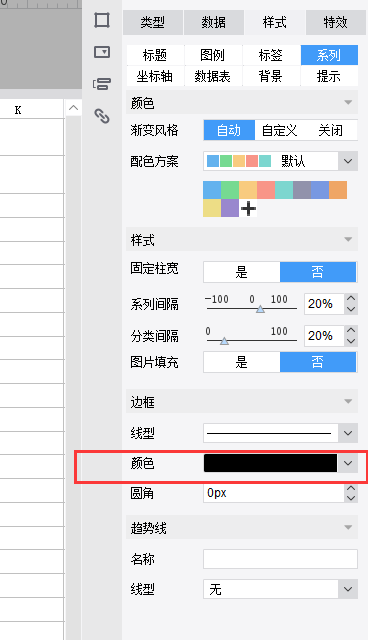
Task: Choose 是 for 图片填充
Action: tap(242, 362)
